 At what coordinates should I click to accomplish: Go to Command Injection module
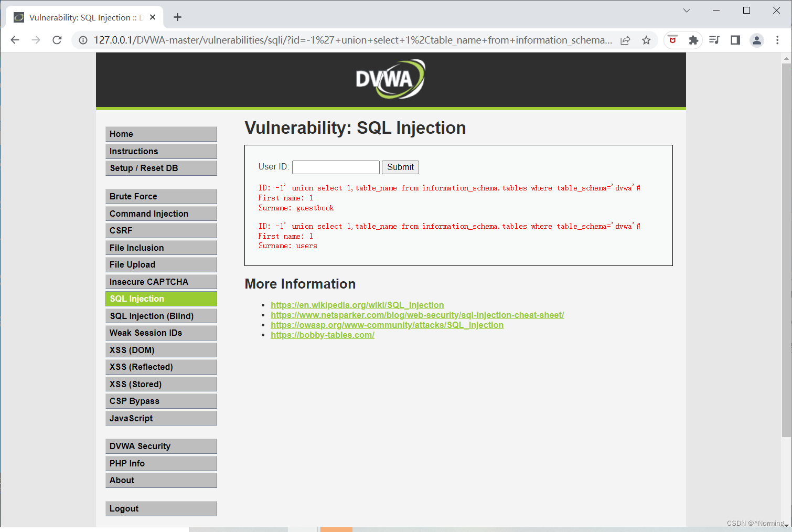161,214
